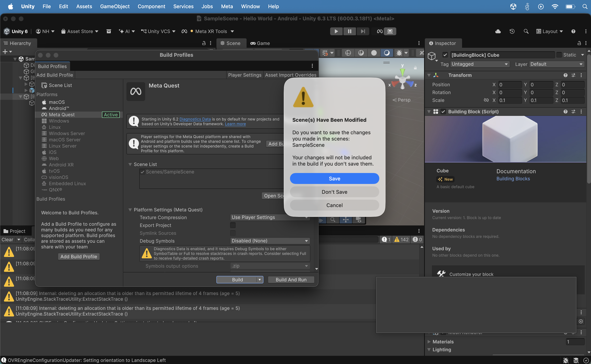Click the Inspector lock icon
Viewport: 591px width, 364px height.
[579, 43]
